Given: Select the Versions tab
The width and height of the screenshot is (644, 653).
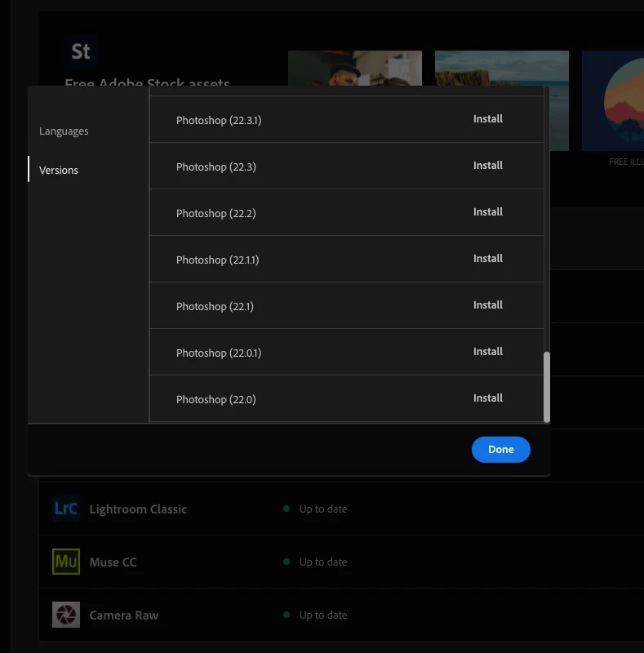Looking at the screenshot, I should click(58, 170).
